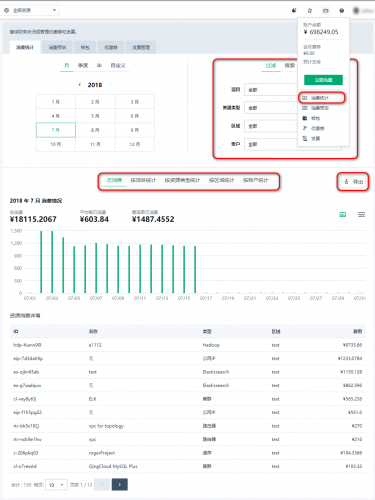Open the notifications bell icon in the header
Image resolution: width=375 pixels, height=500 pixels.
(294, 10)
